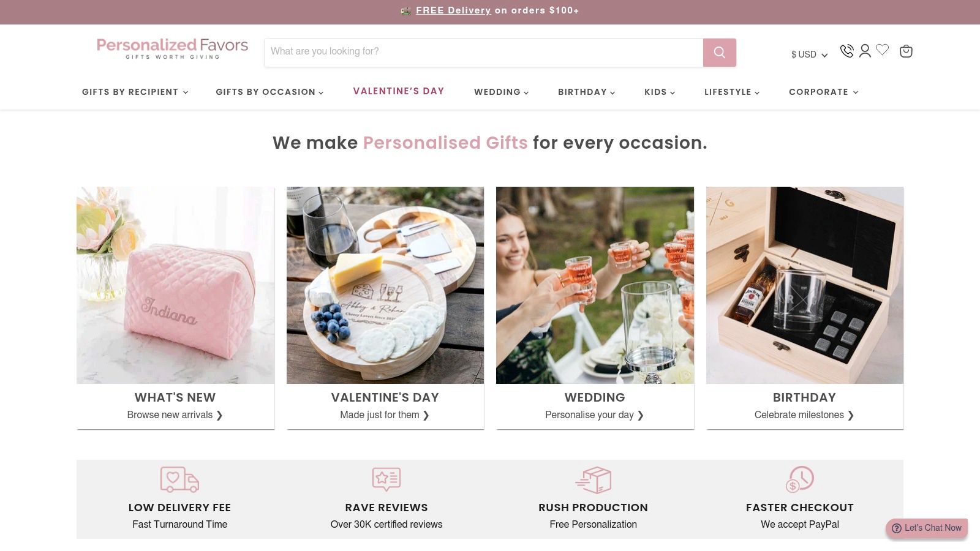Select the Valentine's Day menu item
Screen dimensions: 980x551
(x=399, y=91)
